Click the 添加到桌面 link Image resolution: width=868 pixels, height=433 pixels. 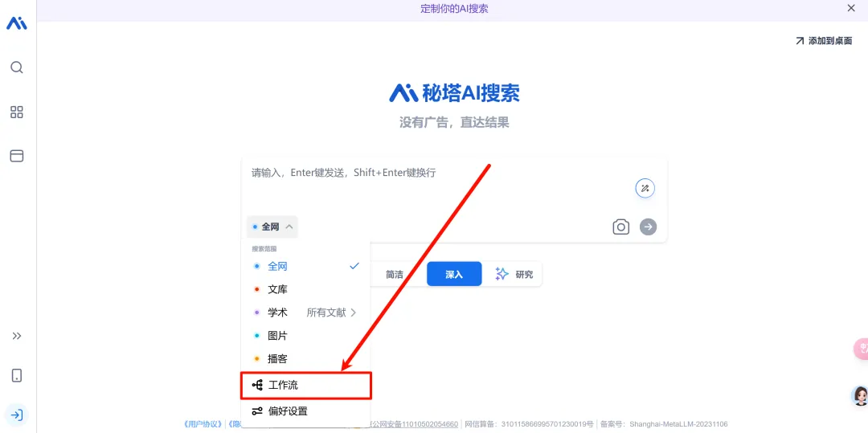click(824, 41)
